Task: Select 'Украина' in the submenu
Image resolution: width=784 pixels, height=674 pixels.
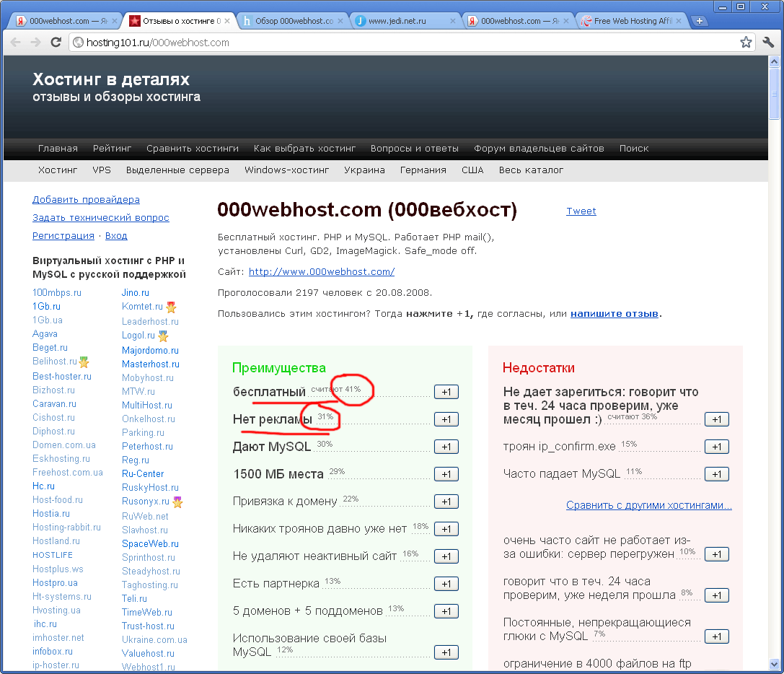Action: (364, 170)
